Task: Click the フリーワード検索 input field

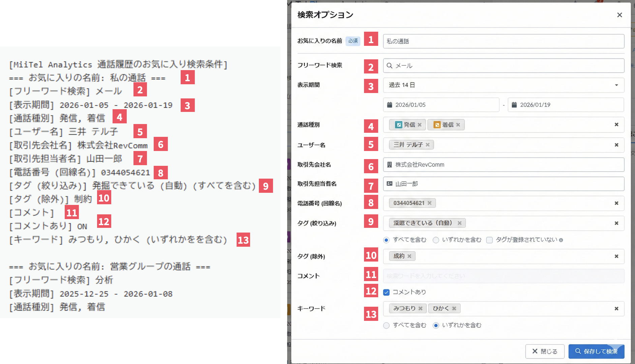Action: [x=504, y=65]
